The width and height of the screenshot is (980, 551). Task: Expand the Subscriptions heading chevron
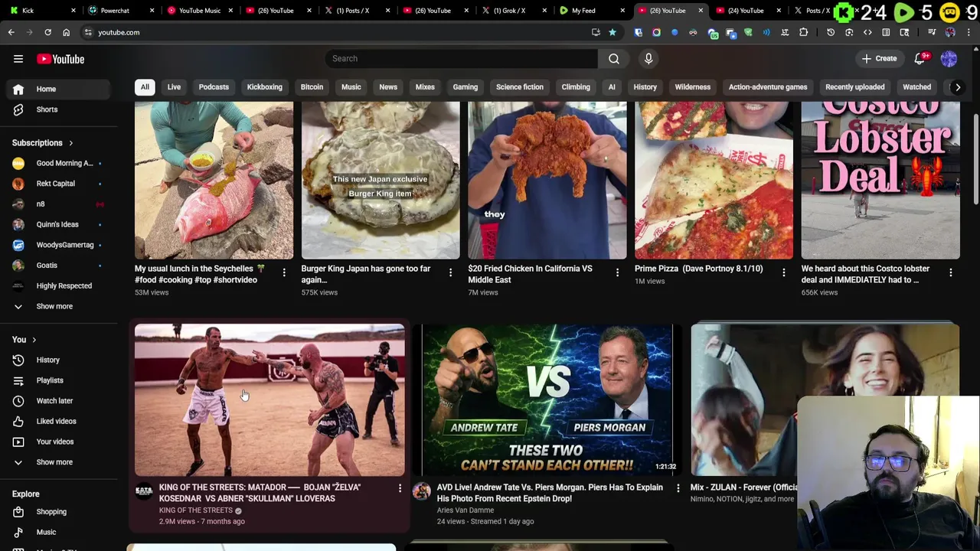coord(71,143)
